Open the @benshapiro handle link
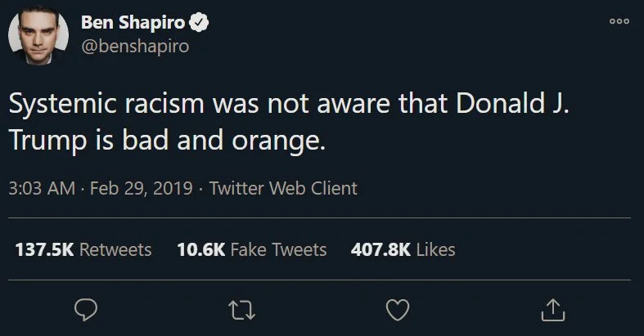The image size is (644, 336). pos(135,46)
